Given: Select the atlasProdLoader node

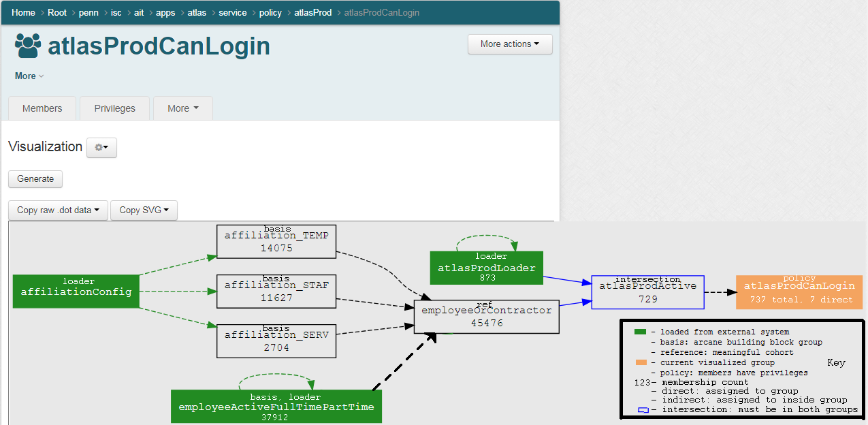Looking at the screenshot, I should point(487,268).
